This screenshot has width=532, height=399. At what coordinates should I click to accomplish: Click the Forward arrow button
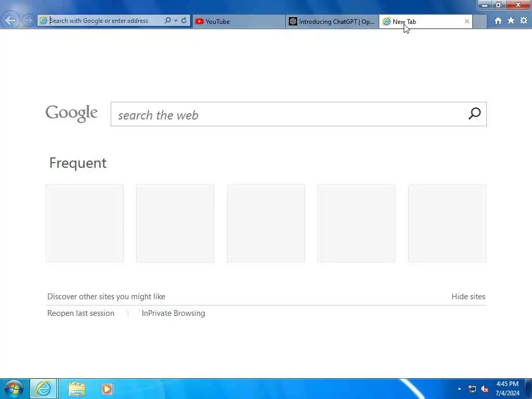coord(28,21)
